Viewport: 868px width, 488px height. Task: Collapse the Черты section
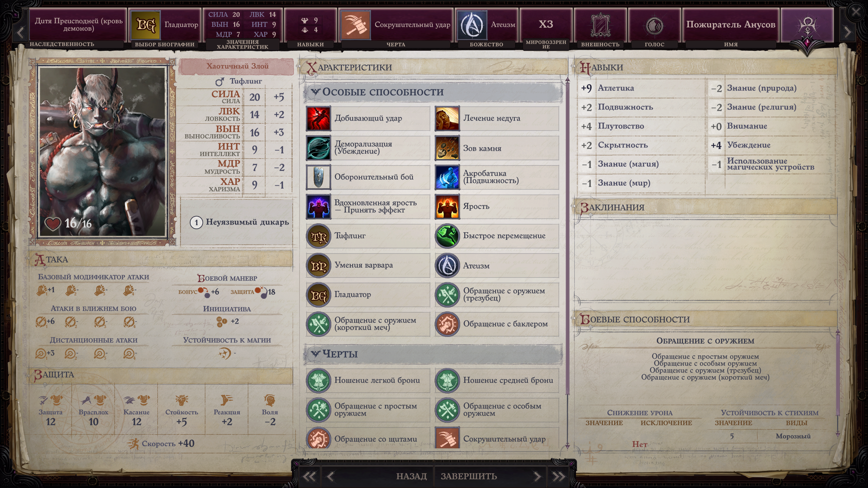[x=315, y=354]
